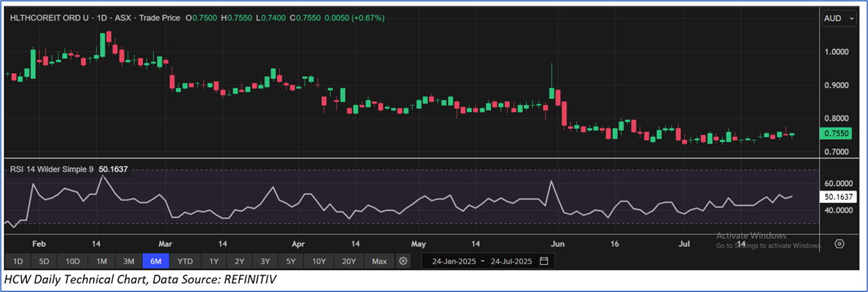Click the chart settings icon at bottom right

839,244
